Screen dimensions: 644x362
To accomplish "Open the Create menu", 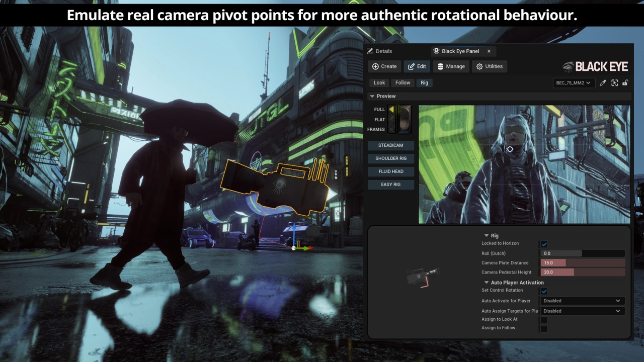I will coord(384,66).
